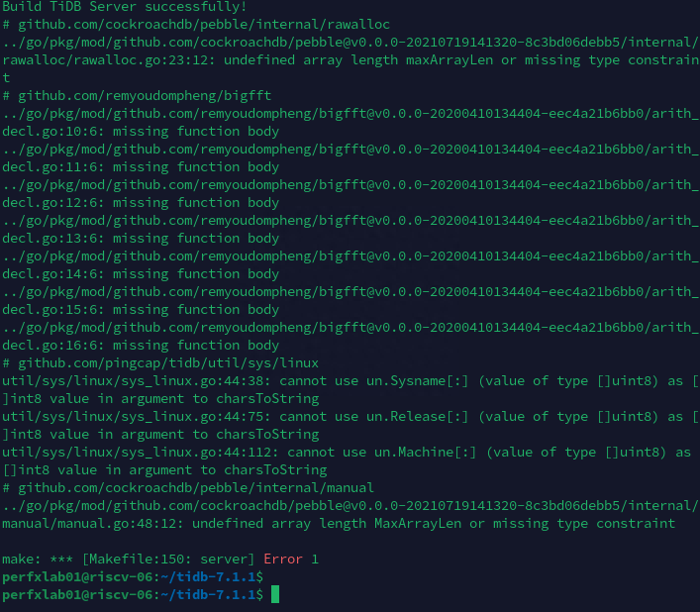This screenshot has height=612, width=700.
Task: Click 'decl.go:12:6: missing function body' line
Action: [x=141, y=203]
